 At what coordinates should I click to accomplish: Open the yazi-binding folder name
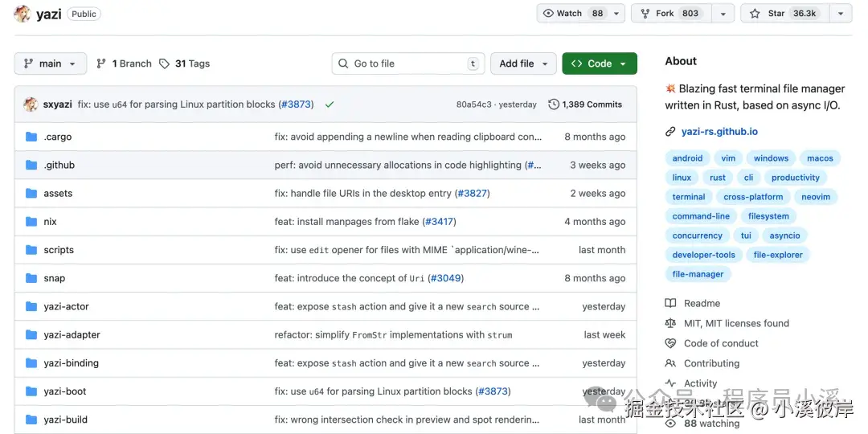(72, 362)
